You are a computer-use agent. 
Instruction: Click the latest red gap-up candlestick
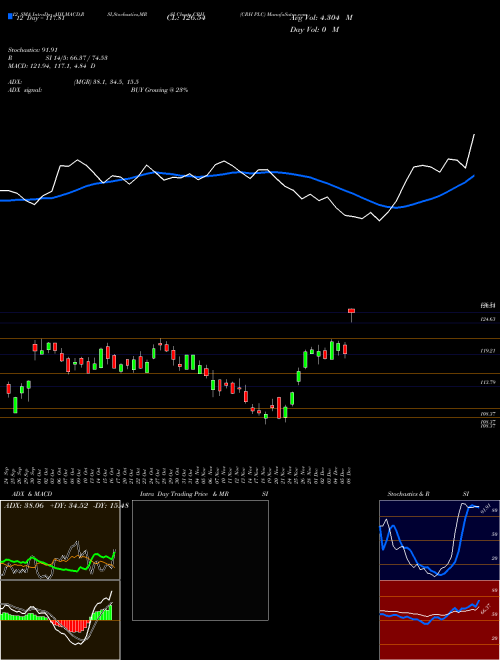tap(351, 311)
